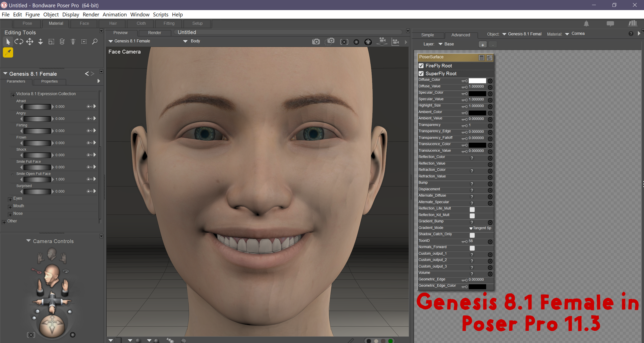Toggle the Reflection_Kd_Mult checkbox
Image resolution: width=644 pixels, height=343 pixels.
click(x=472, y=216)
